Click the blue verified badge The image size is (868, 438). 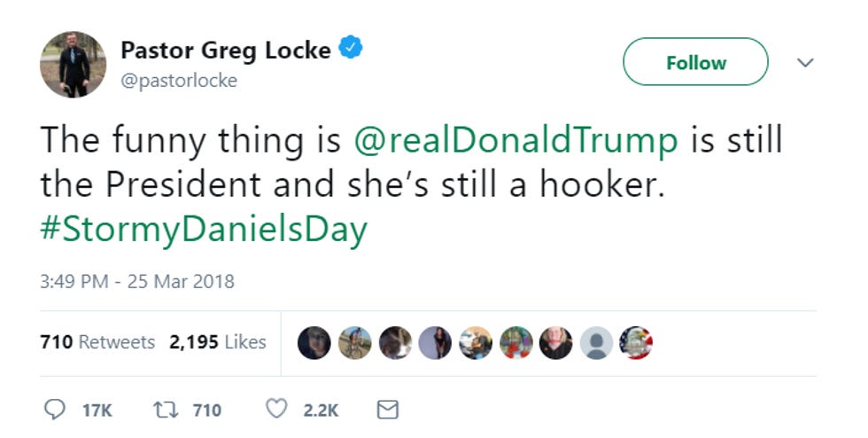tap(352, 49)
